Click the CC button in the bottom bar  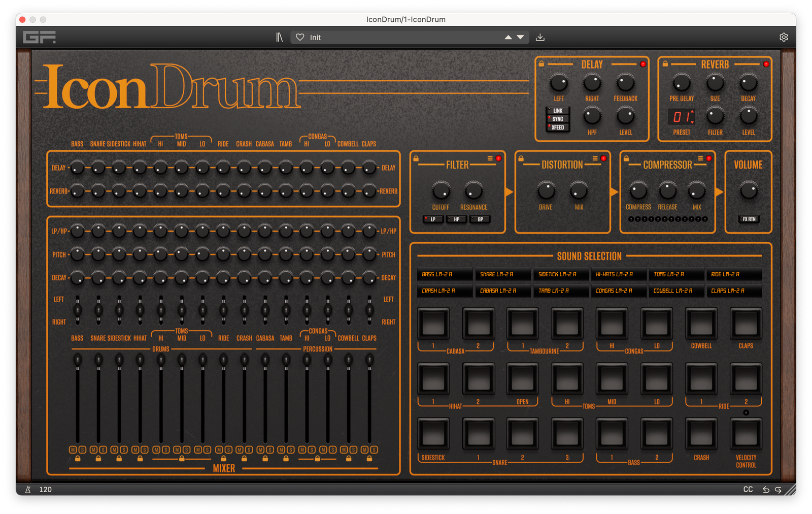pos(748,489)
